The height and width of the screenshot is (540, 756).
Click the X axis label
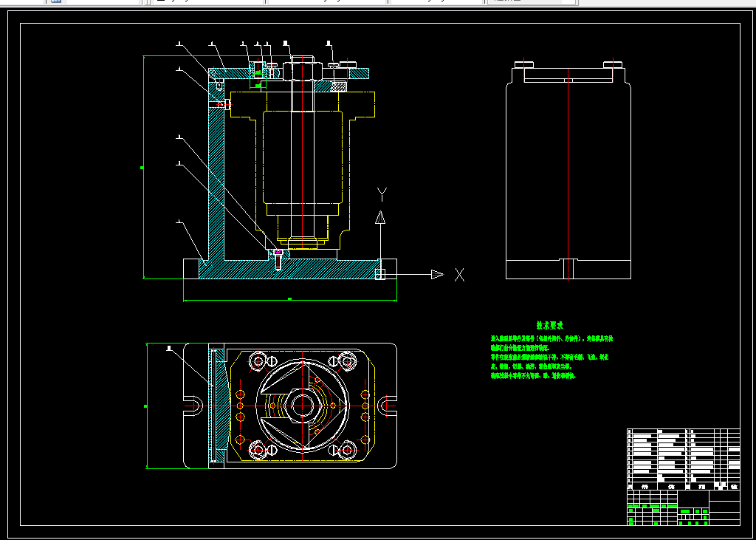click(459, 275)
